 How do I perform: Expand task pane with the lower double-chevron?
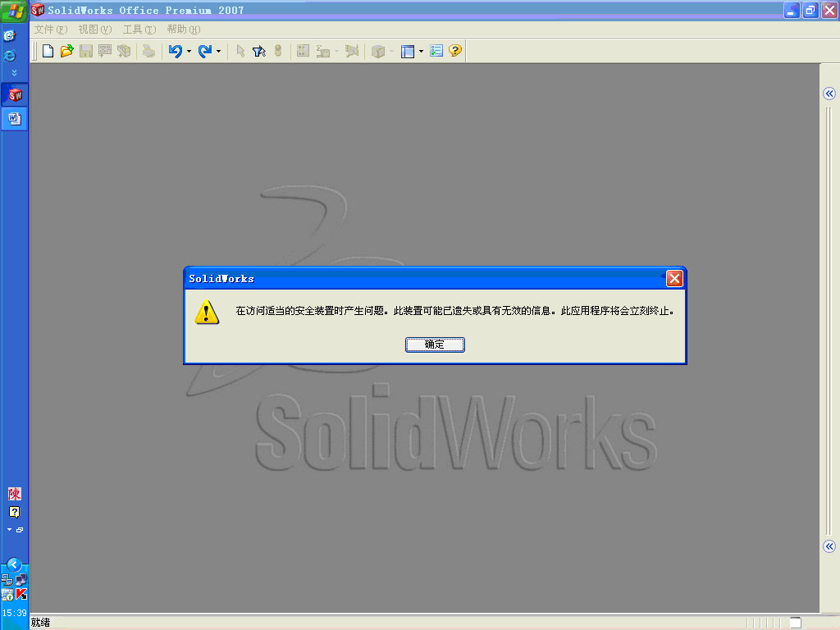829,546
